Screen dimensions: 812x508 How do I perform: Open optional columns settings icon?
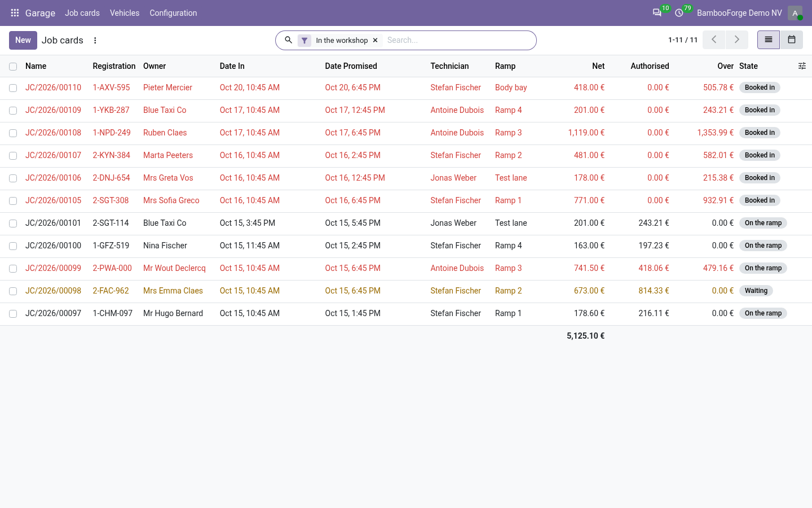point(802,66)
